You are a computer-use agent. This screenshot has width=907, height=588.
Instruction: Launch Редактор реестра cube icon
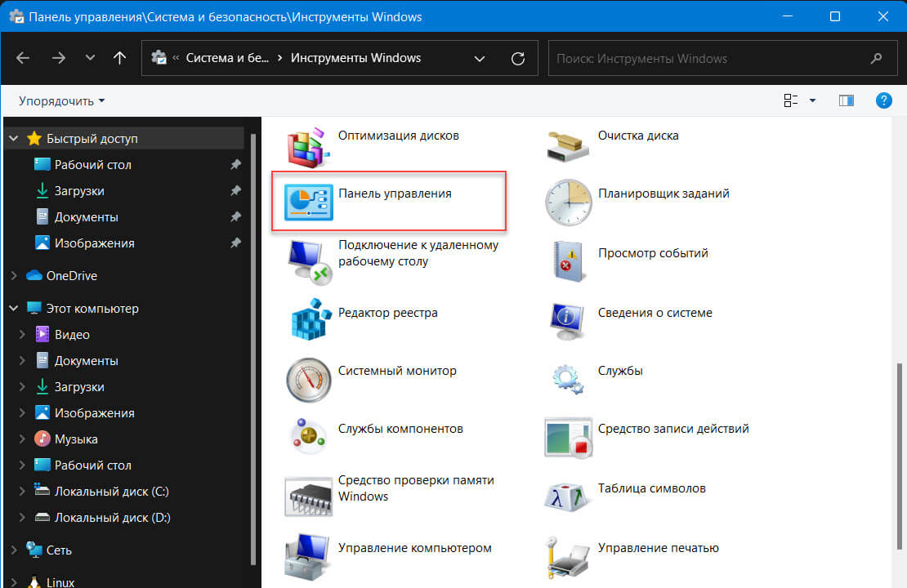pyautogui.click(x=311, y=319)
